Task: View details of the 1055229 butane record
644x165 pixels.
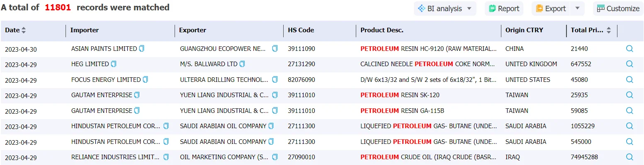Action: (x=629, y=126)
